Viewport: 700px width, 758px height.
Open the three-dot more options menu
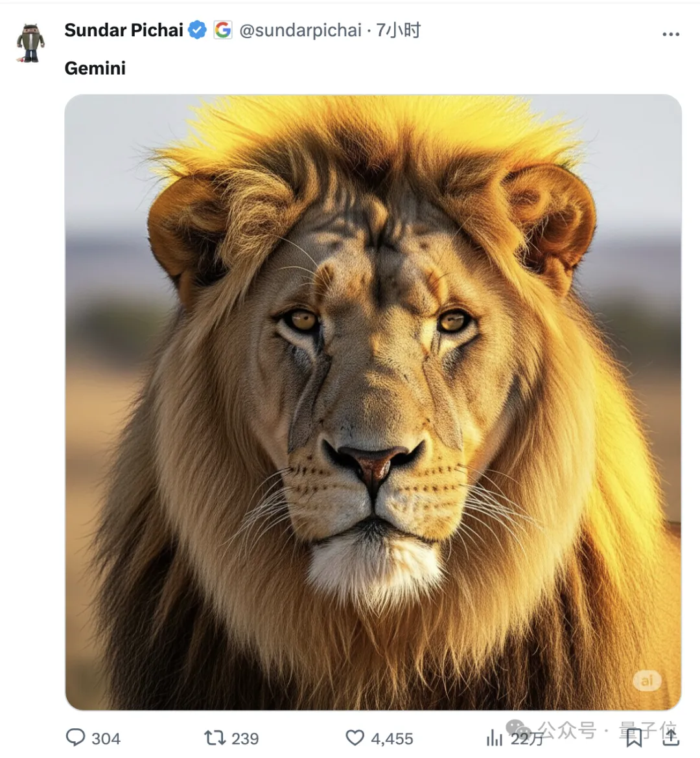pyautogui.click(x=671, y=34)
